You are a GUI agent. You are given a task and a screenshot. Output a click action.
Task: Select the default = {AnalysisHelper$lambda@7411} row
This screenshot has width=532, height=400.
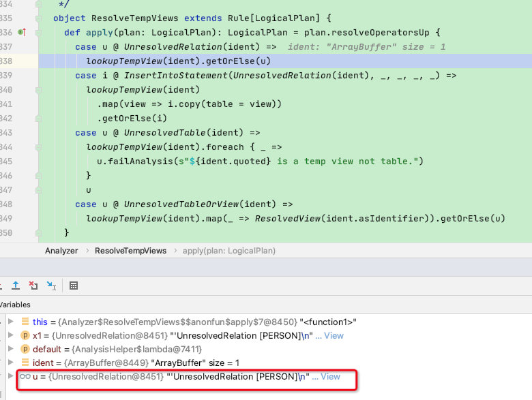[x=117, y=349]
